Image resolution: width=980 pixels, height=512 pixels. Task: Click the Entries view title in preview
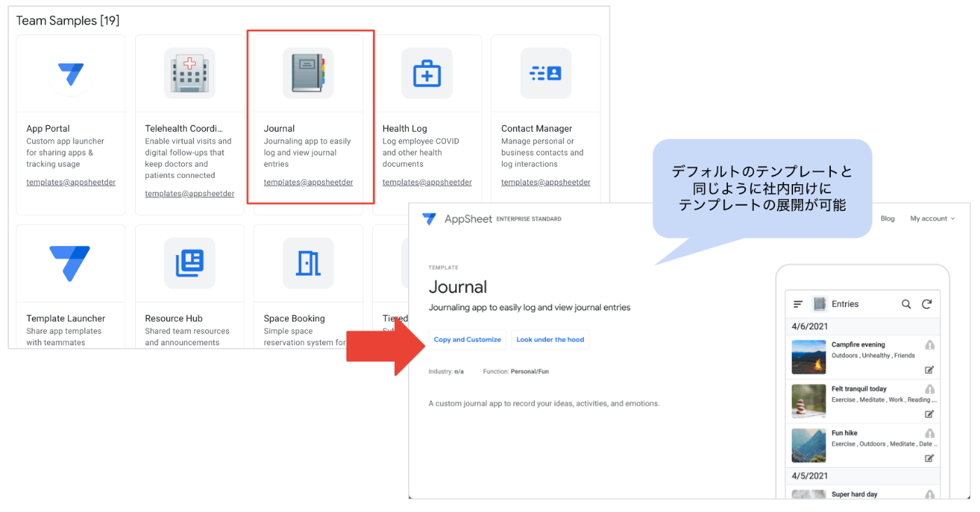(x=845, y=304)
